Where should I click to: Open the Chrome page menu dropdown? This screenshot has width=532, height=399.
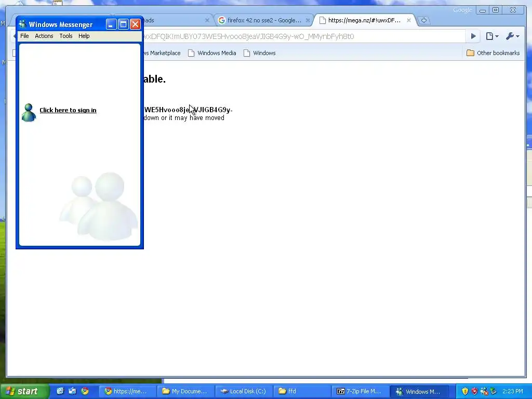[493, 36]
